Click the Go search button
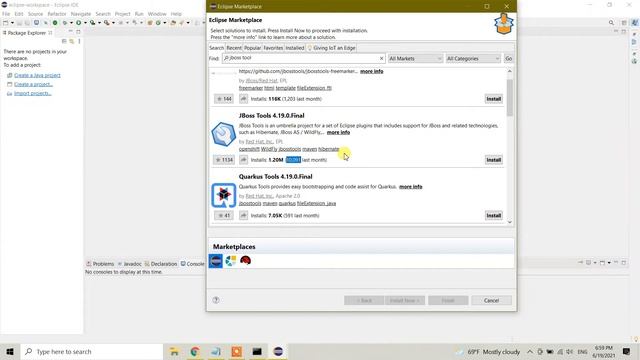The height and width of the screenshot is (360, 640). click(509, 58)
